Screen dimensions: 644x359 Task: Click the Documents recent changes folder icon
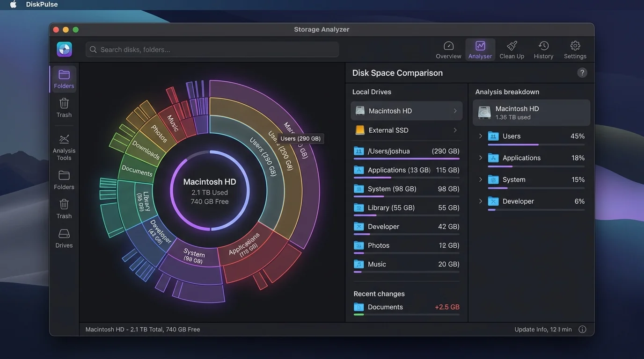(359, 307)
